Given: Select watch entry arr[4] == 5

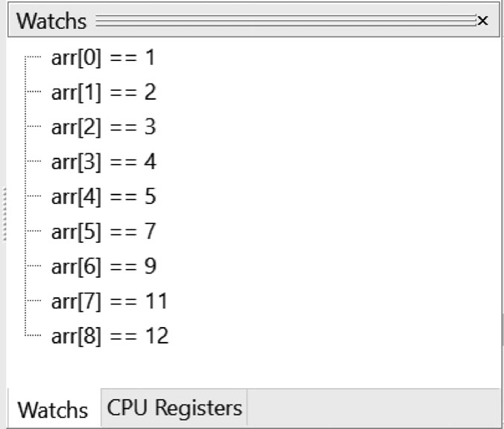Looking at the screenshot, I should coord(103,197).
